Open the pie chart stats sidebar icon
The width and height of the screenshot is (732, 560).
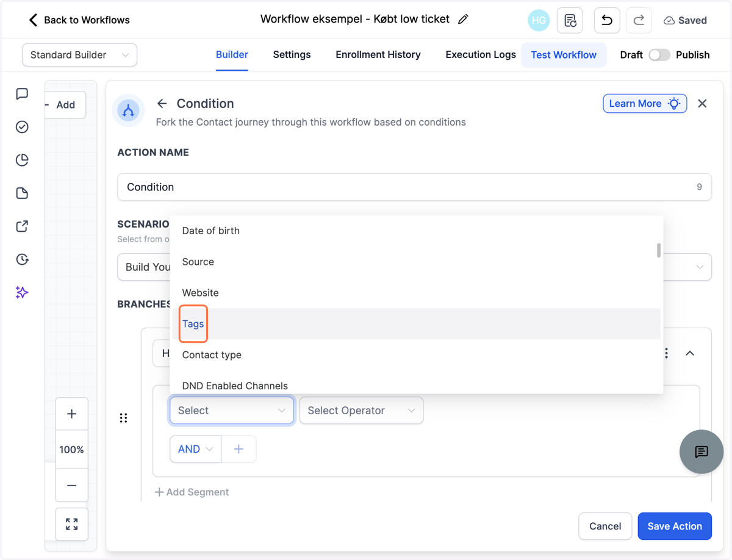(22, 160)
